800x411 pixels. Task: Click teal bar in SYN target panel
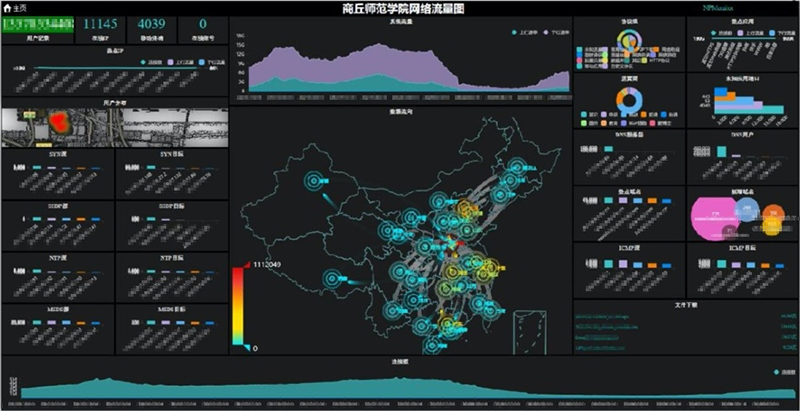tap(151, 167)
